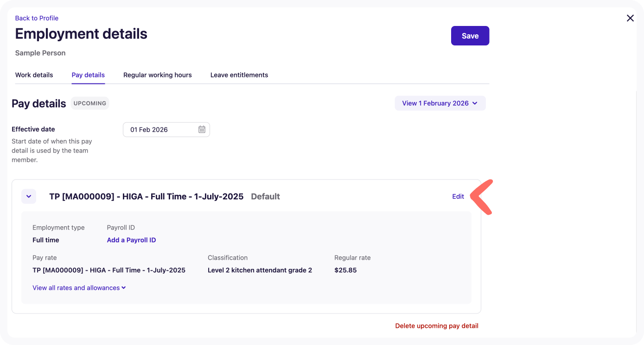Expand View all rates and allowances
This screenshot has width=644, height=345.
tap(79, 288)
